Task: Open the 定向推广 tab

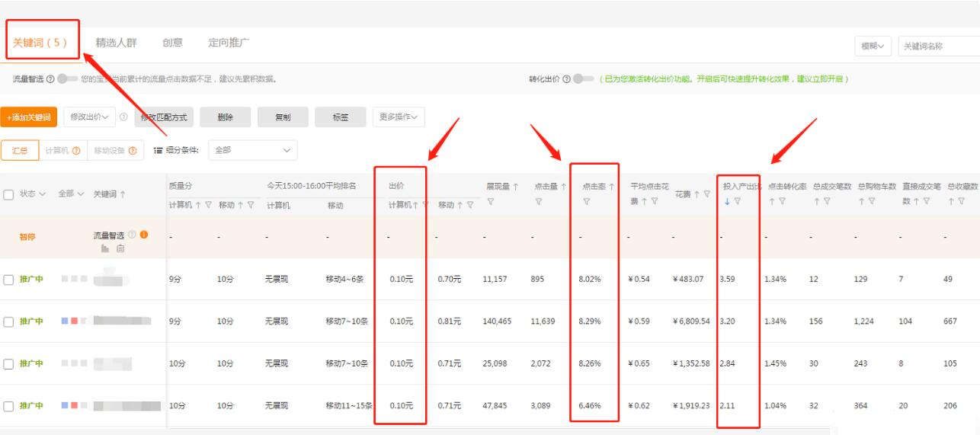Action: point(229,43)
